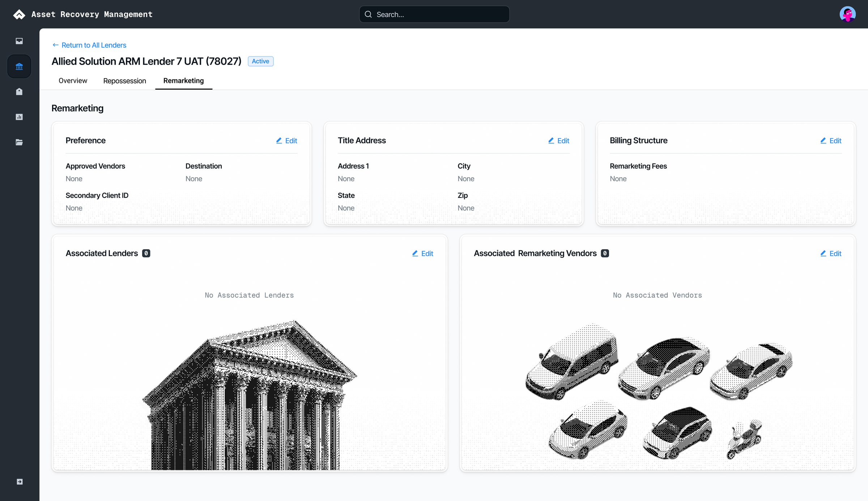Open the inbox icon in sidebar
The height and width of the screenshot is (501, 868).
19,41
